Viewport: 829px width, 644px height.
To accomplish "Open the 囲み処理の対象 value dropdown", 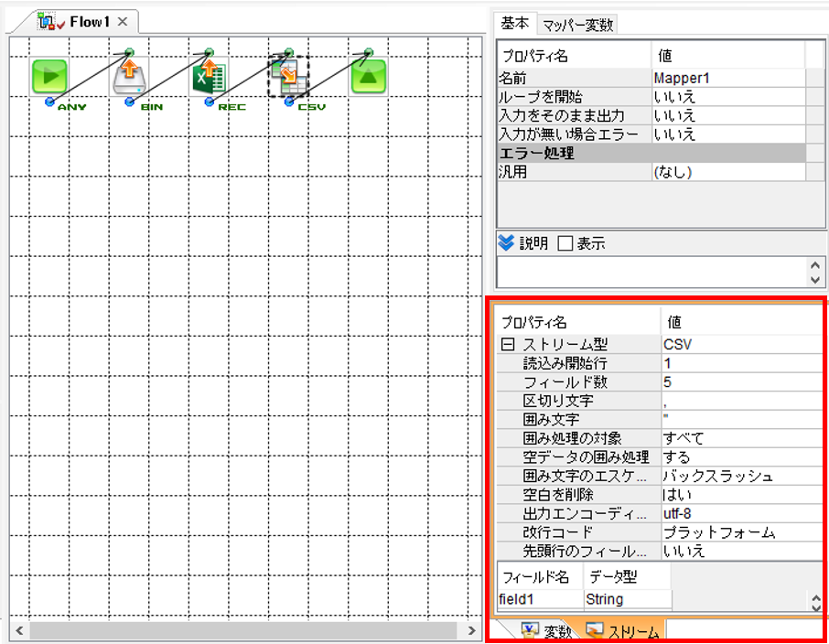I will click(x=741, y=438).
